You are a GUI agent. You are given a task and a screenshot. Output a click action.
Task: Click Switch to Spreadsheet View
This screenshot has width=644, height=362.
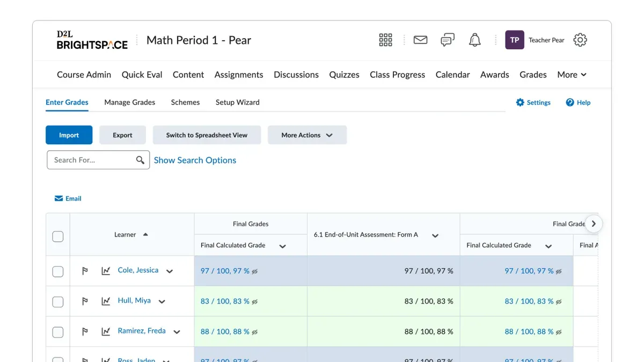207,135
